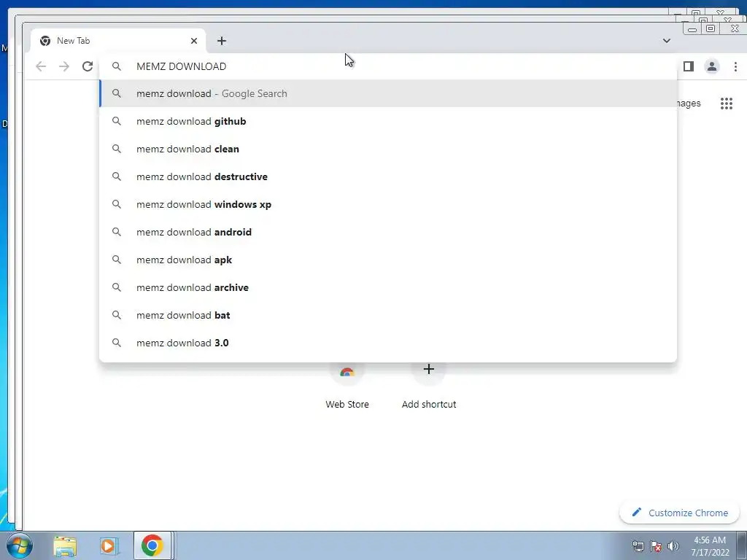Click the address bar text MEMZ DOWNLOAD
Screen dimensions: 747x560
tap(182, 66)
